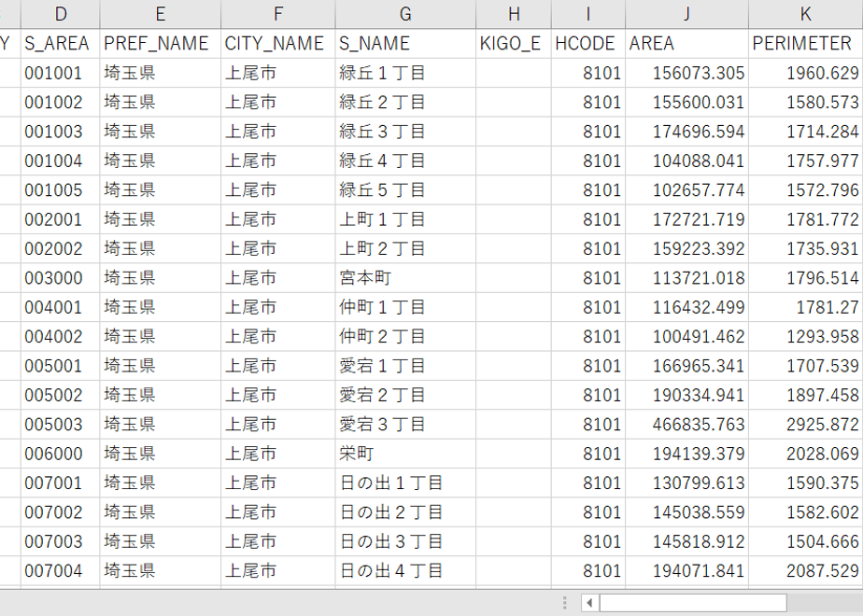Select cell with S_AREA value 005003
The width and height of the screenshot is (863, 616).
[61, 424]
